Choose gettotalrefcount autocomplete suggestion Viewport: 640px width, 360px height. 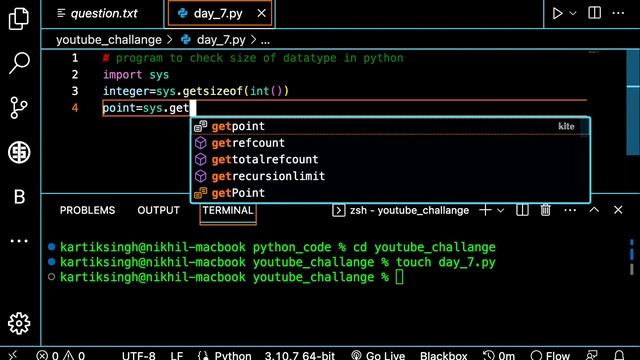click(x=390, y=160)
